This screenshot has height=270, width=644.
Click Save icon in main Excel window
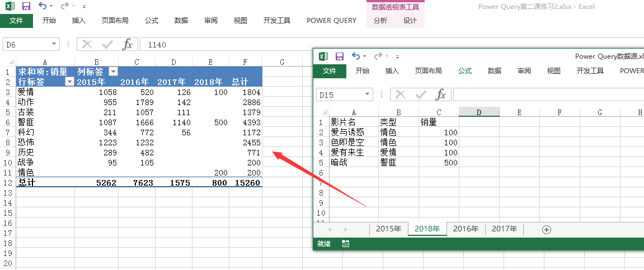26,6
